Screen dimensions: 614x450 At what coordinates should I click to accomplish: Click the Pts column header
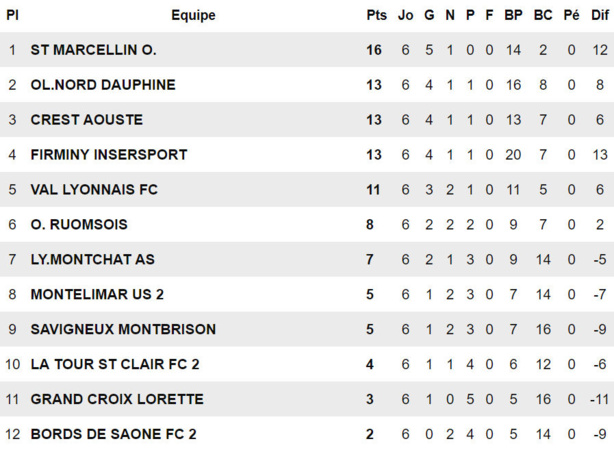(376, 15)
